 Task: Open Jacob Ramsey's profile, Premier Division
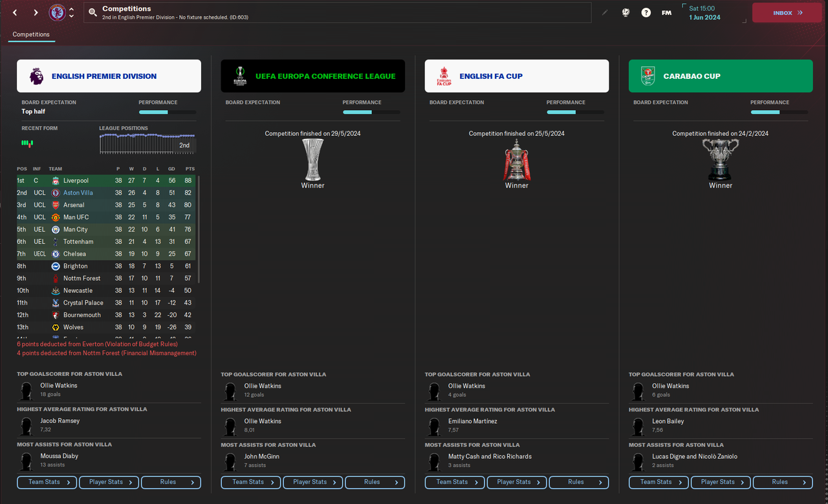coord(60,421)
